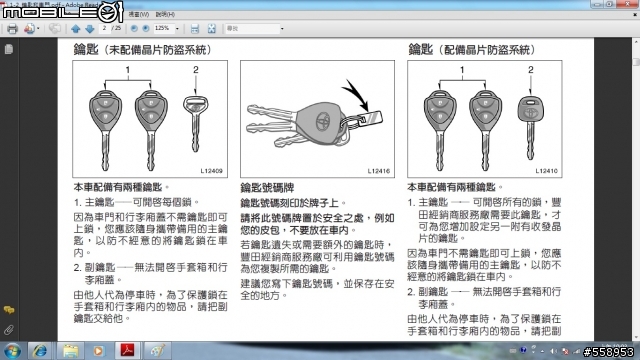
Task: Click the vertical scrollbar down arrow
Action: tap(636, 338)
